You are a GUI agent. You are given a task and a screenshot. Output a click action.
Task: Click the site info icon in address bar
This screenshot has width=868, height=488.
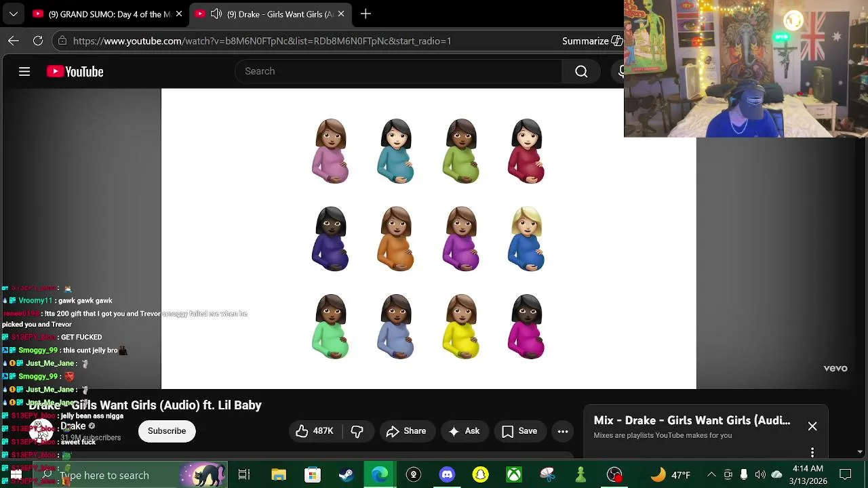(62, 41)
